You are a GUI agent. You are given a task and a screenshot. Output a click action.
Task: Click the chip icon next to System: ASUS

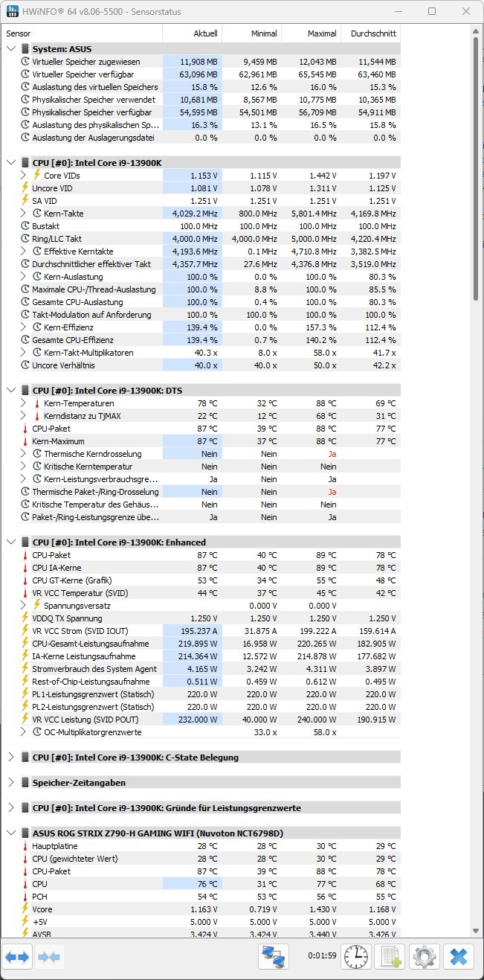coord(25,49)
